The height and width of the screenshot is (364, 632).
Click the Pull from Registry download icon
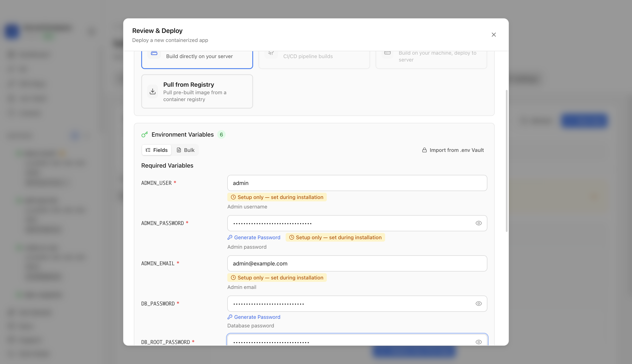pos(153,91)
